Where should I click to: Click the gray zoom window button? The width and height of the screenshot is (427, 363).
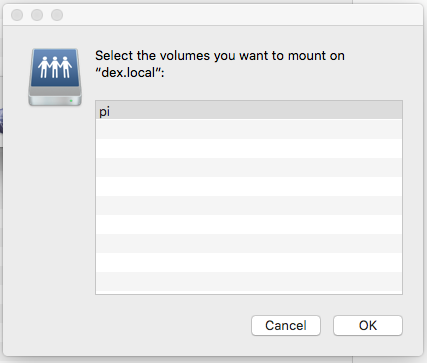[x=57, y=15]
